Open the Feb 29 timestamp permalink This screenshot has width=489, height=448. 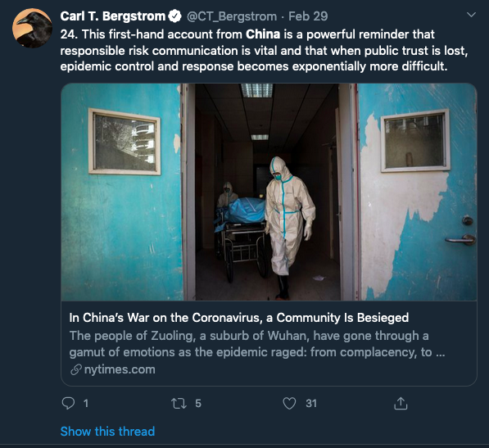click(308, 16)
